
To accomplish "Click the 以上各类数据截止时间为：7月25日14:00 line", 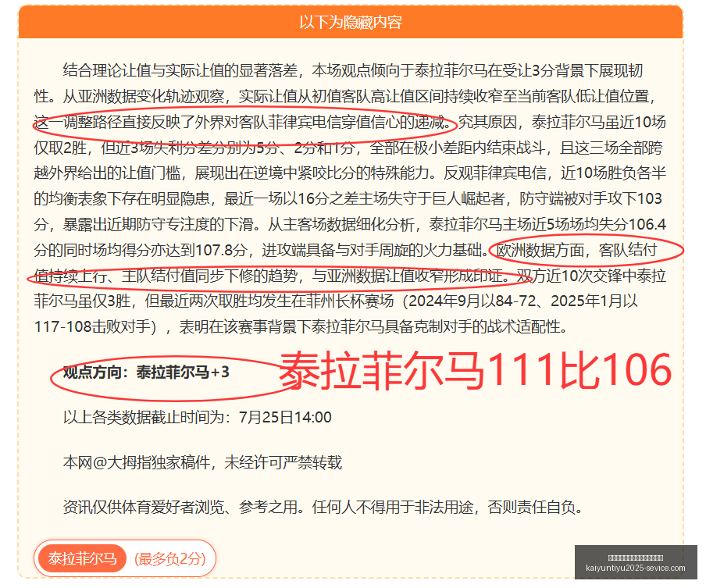I will click(198, 417).
